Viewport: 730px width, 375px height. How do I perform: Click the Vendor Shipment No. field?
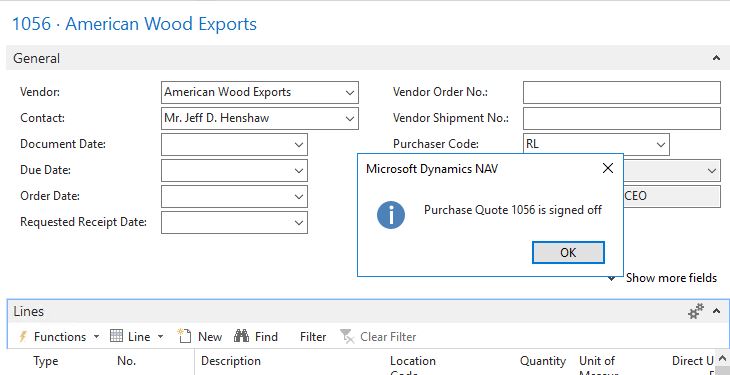pyautogui.click(x=622, y=118)
